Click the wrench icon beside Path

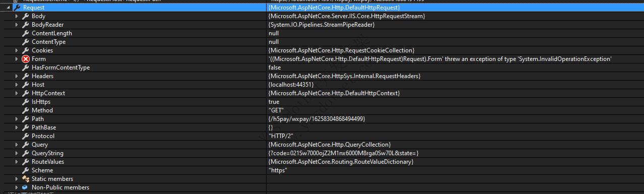(x=25, y=119)
